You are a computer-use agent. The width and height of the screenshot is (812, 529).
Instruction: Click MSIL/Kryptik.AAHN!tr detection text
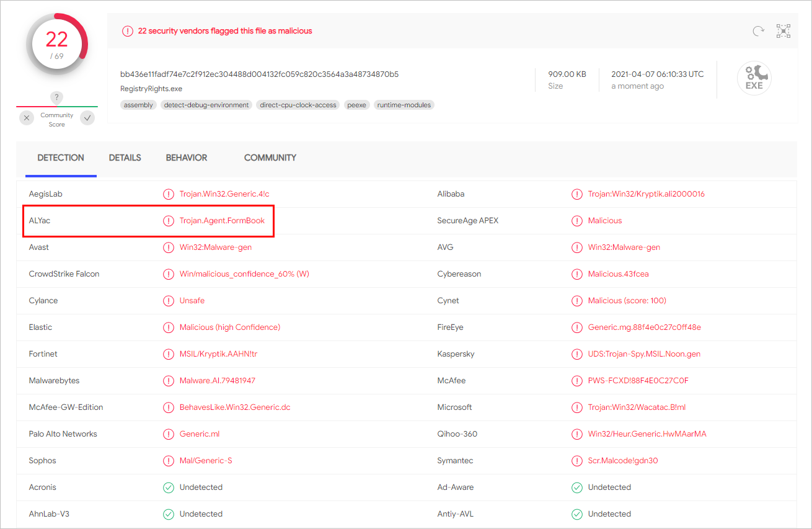click(219, 354)
